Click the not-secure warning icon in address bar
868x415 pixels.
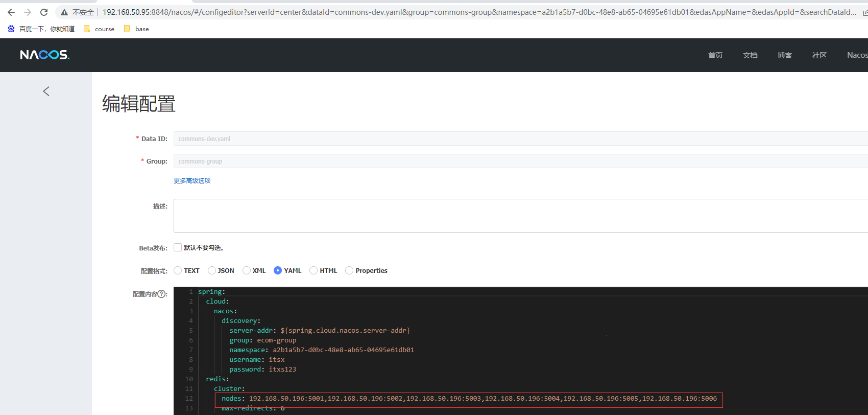click(64, 12)
